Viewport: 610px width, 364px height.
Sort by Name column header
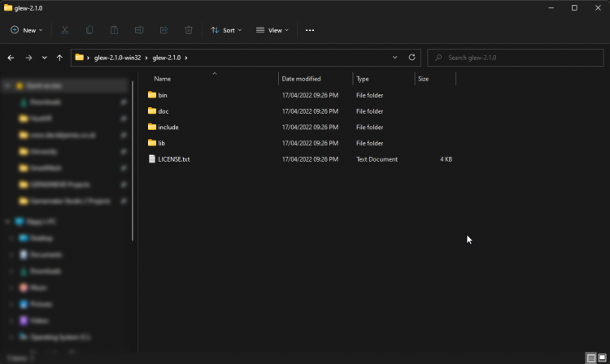(163, 79)
